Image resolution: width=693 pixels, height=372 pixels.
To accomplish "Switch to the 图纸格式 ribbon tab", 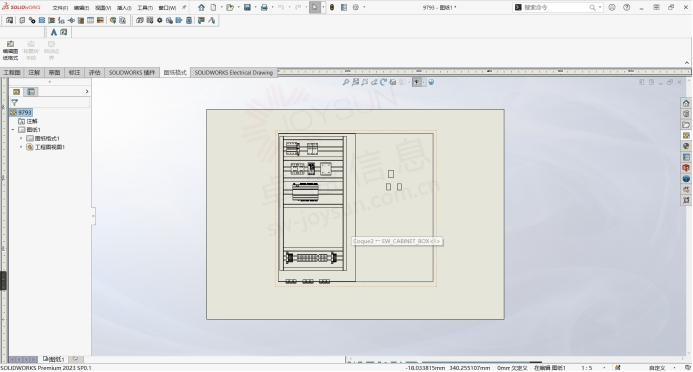I will click(x=175, y=72).
